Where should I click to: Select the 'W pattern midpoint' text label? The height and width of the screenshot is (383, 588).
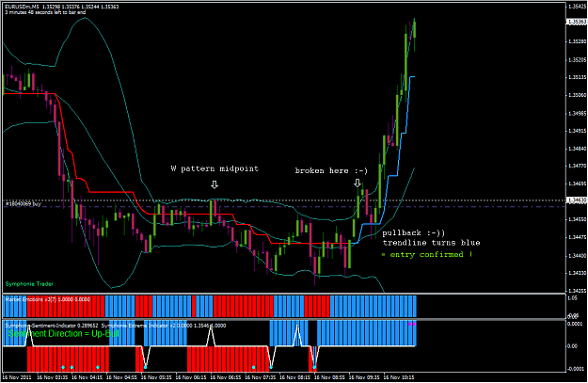click(215, 168)
